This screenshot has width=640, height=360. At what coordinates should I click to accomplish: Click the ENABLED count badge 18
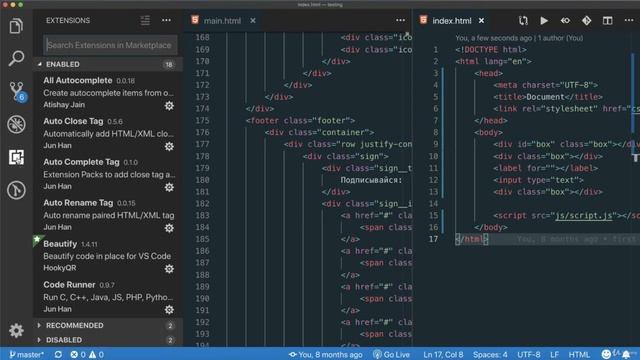[169, 64]
